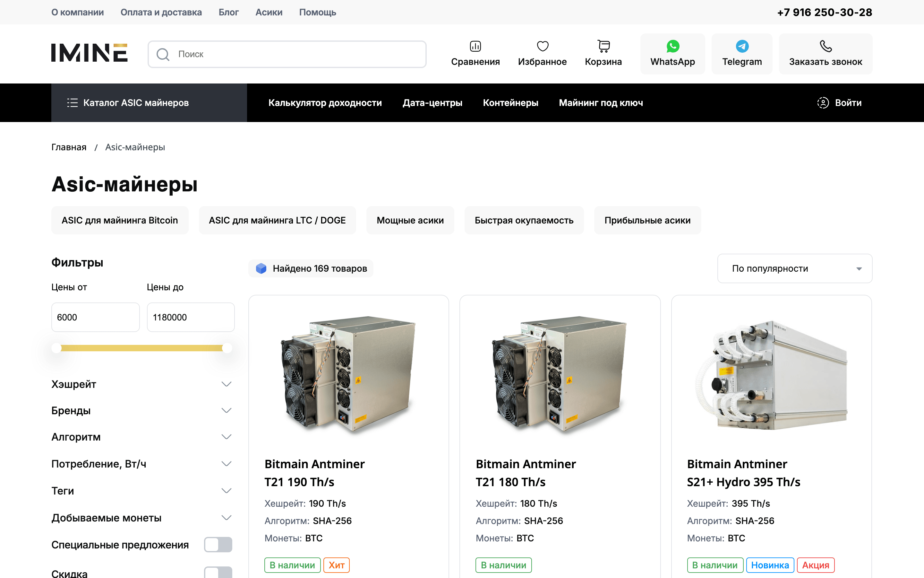Select Прибыльные асики chip
This screenshot has height=578, width=924.
647,220
